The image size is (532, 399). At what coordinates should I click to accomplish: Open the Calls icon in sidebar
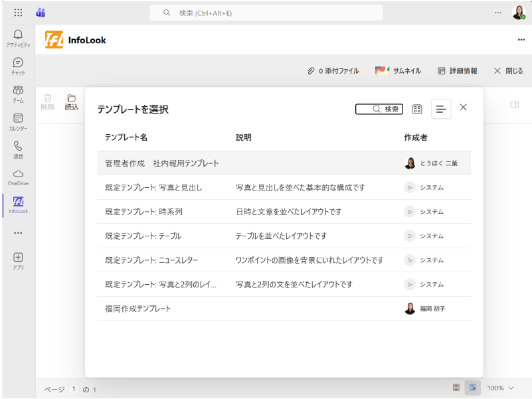point(18,149)
